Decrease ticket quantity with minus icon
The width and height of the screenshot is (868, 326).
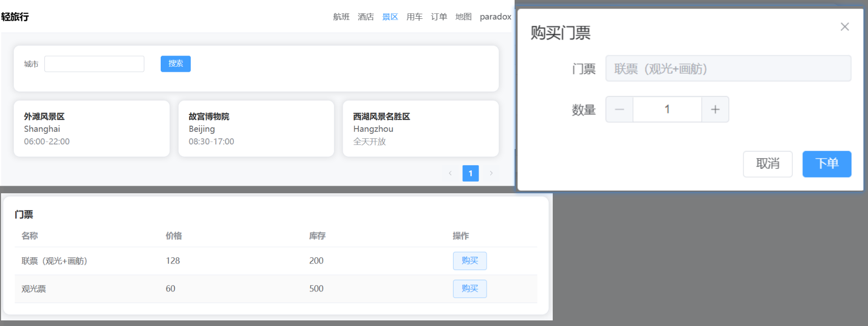(x=619, y=109)
